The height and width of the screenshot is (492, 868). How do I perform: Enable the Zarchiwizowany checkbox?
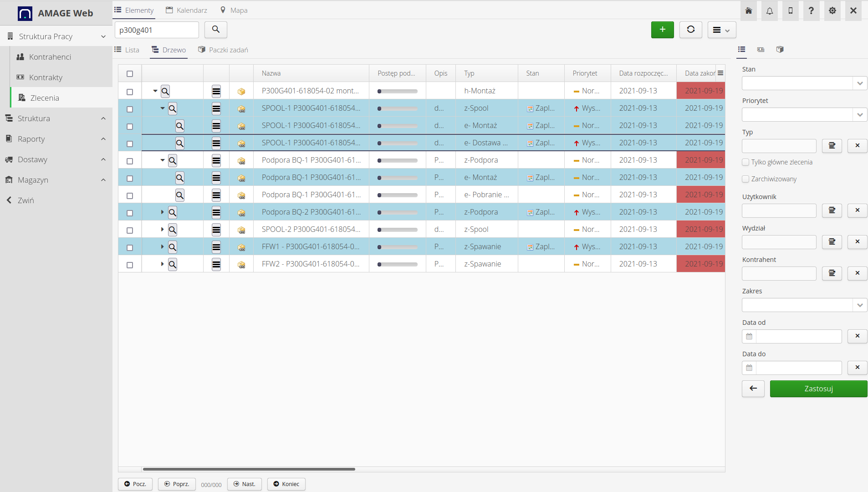tap(745, 179)
